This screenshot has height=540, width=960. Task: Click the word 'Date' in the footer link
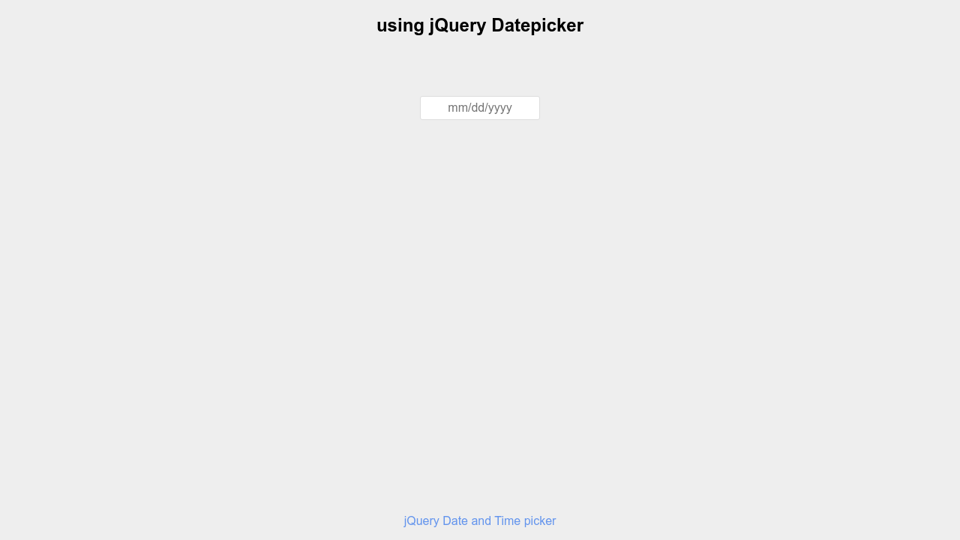[455, 521]
